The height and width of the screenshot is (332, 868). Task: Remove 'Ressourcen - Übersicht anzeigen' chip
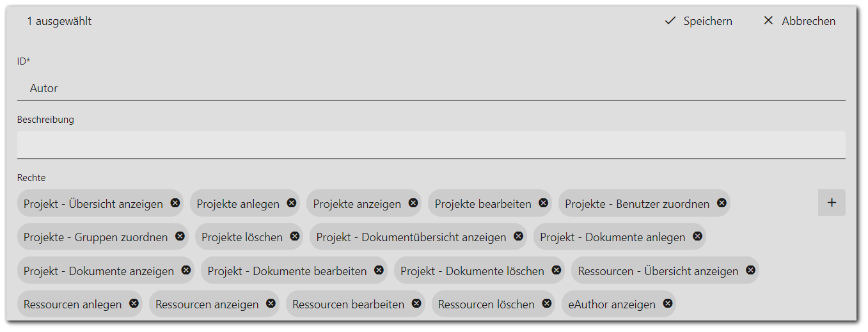click(750, 270)
